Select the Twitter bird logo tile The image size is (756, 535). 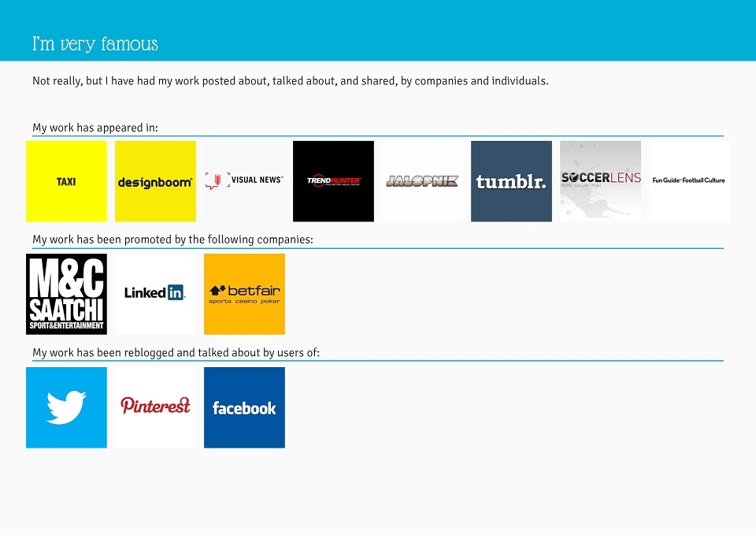point(66,407)
